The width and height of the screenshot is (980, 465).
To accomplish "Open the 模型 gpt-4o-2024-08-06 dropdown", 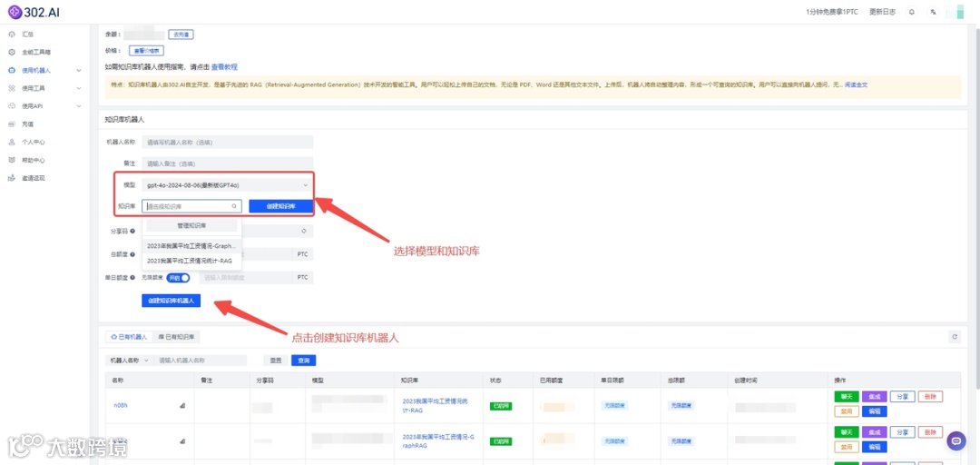I will [x=228, y=185].
